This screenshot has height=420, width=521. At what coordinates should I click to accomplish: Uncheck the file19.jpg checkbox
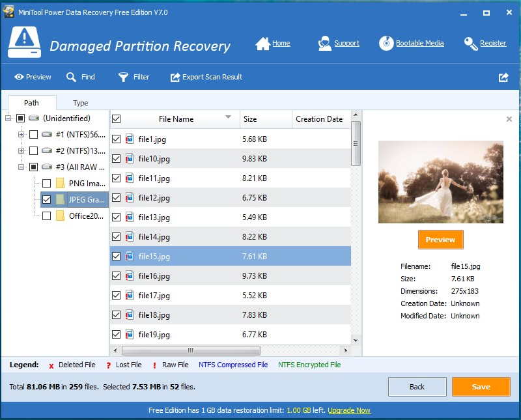click(117, 334)
